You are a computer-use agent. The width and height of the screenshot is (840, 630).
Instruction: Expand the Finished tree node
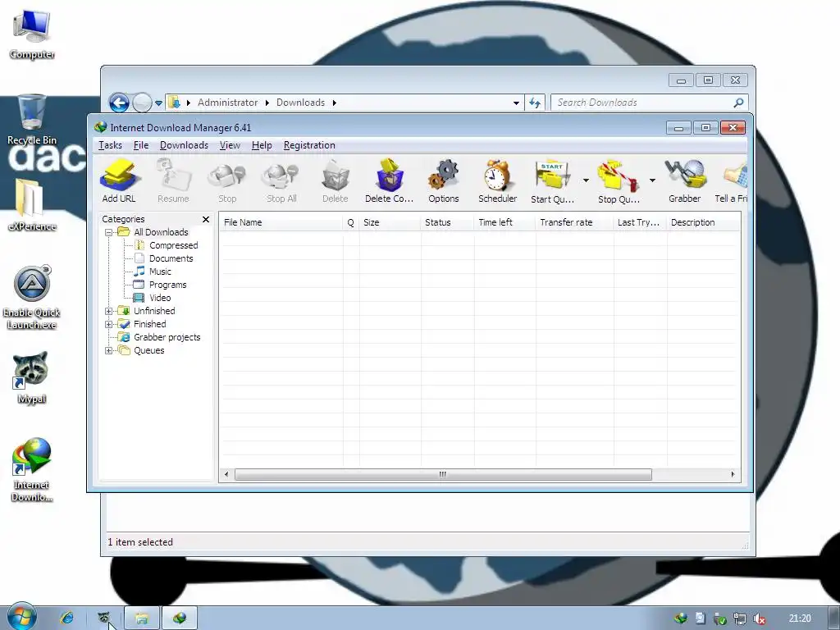pos(109,324)
